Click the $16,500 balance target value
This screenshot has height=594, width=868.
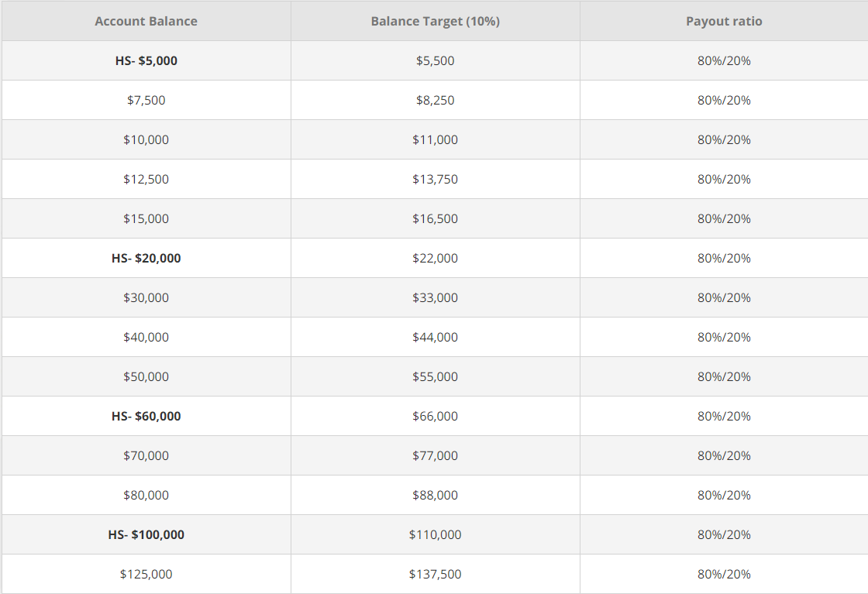[x=435, y=218]
